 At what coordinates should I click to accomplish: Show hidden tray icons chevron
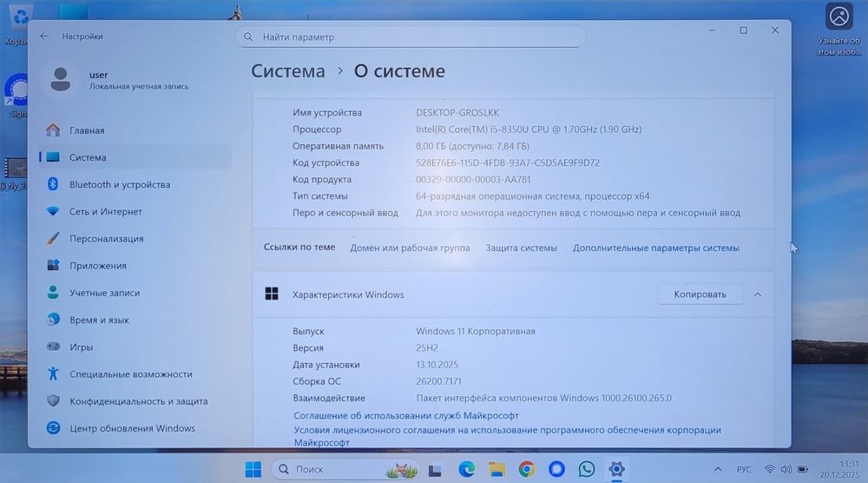pos(718,470)
